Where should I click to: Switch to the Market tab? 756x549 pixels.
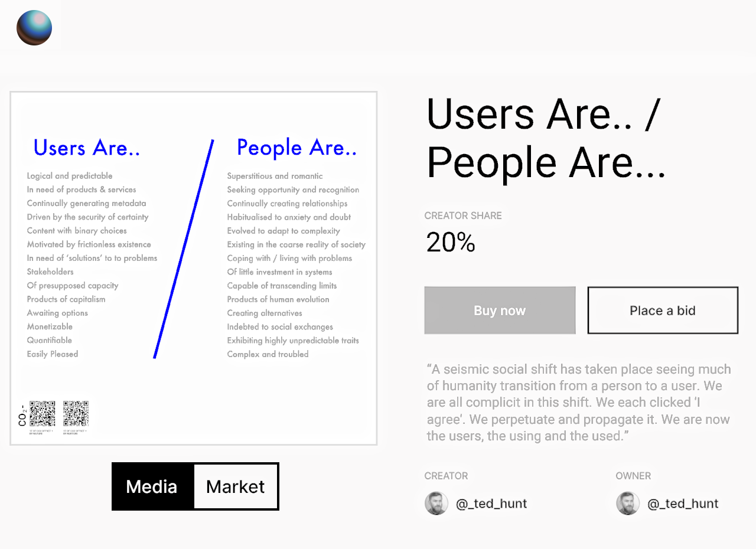pyautogui.click(x=236, y=486)
